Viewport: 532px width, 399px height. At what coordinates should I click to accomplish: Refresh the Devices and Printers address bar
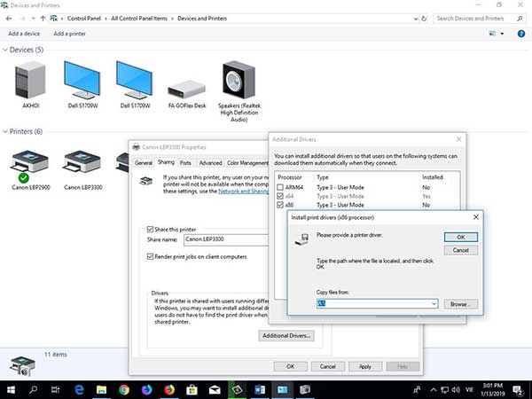[424, 19]
